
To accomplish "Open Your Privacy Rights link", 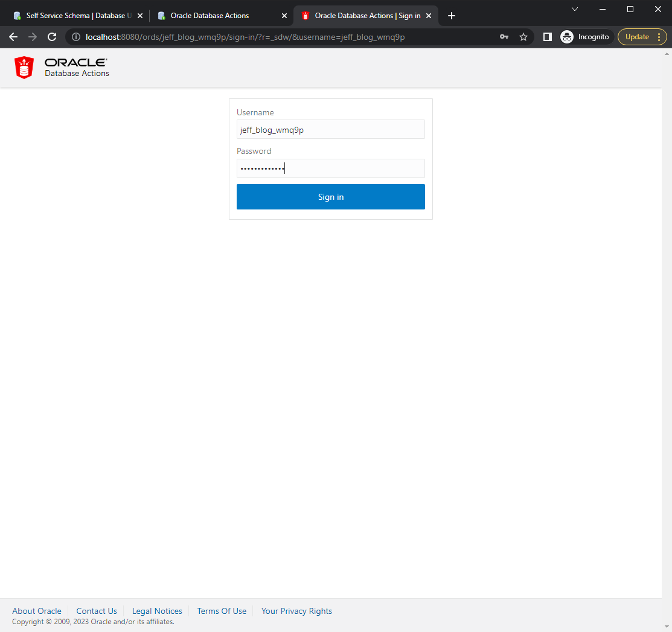I will 296,611.
